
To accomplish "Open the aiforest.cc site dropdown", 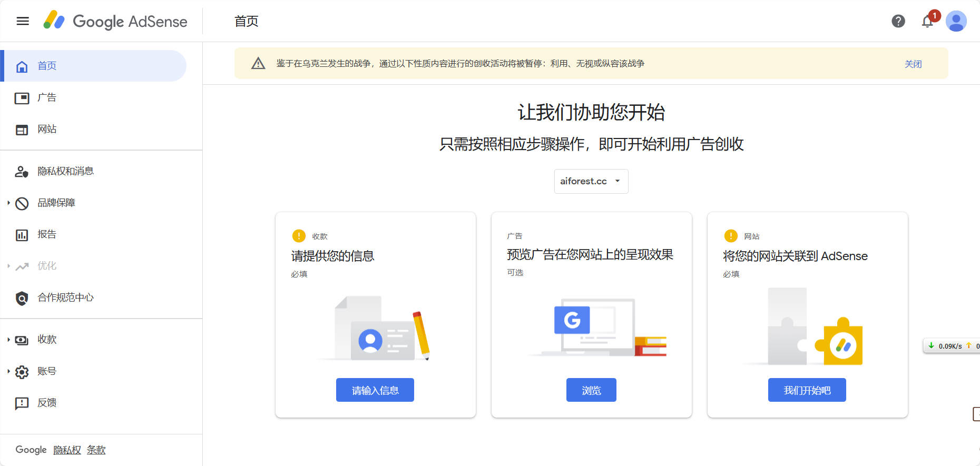I will (x=591, y=181).
